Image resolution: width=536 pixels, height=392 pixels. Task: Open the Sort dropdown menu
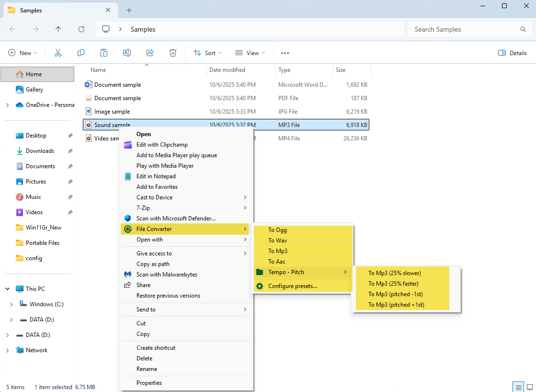tap(207, 53)
